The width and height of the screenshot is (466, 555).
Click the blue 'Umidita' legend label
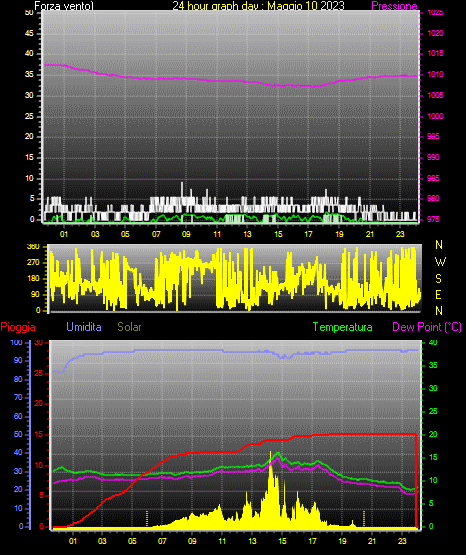click(84, 327)
